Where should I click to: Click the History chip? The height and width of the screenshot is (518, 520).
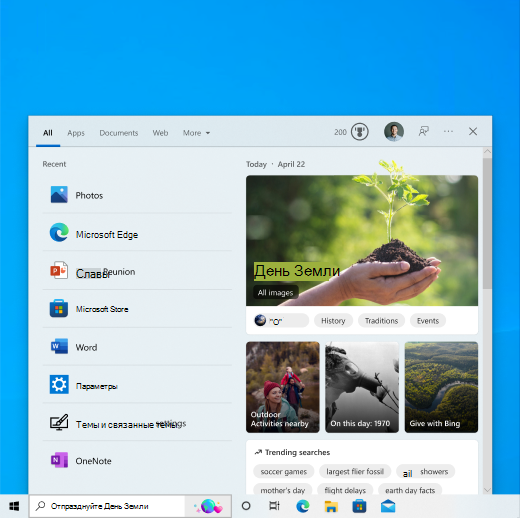[333, 321]
